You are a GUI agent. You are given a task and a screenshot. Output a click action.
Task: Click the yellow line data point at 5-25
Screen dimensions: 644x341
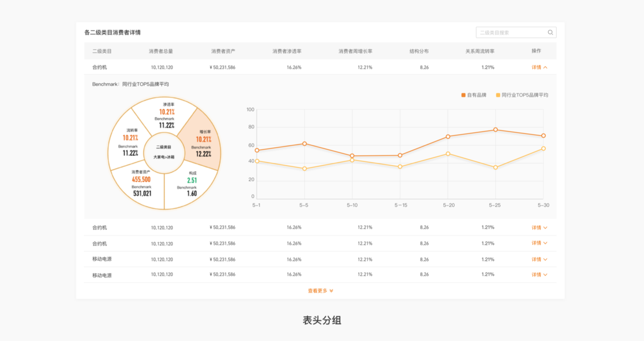tap(495, 167)
